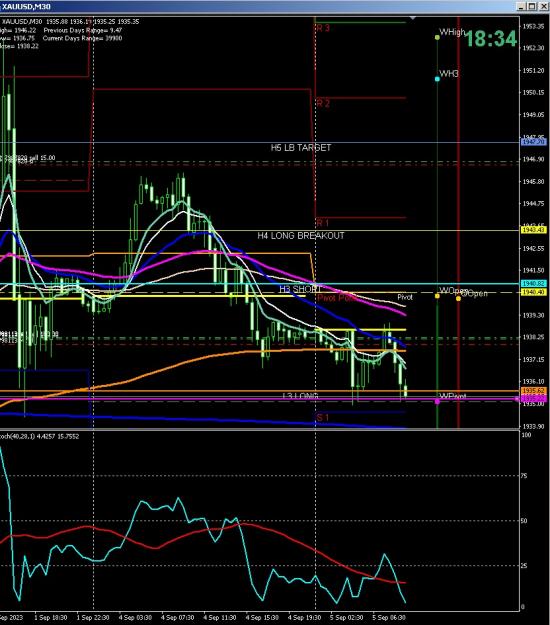
Task: Maximize the XAUUSD,M30 chart window
Action: point(532,6)
